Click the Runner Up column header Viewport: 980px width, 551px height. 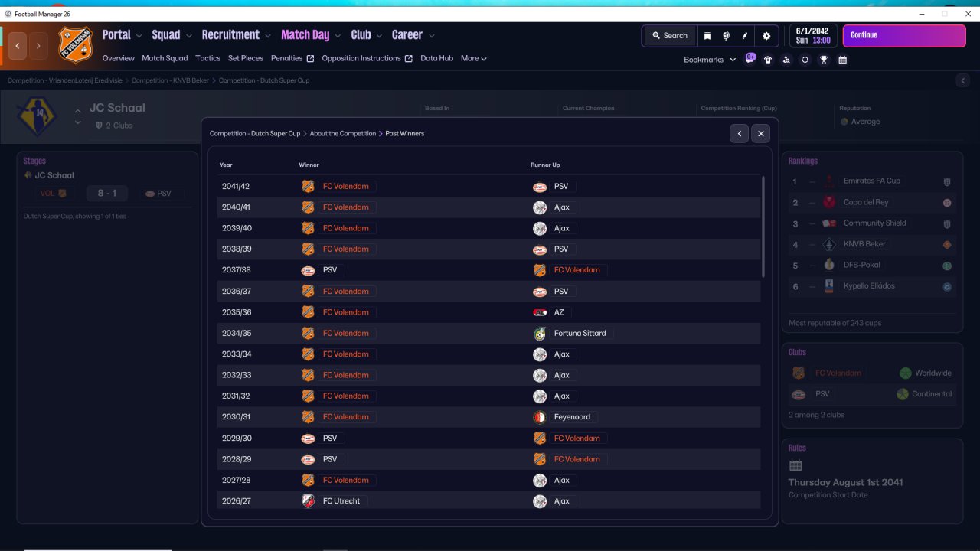point(545,165)
